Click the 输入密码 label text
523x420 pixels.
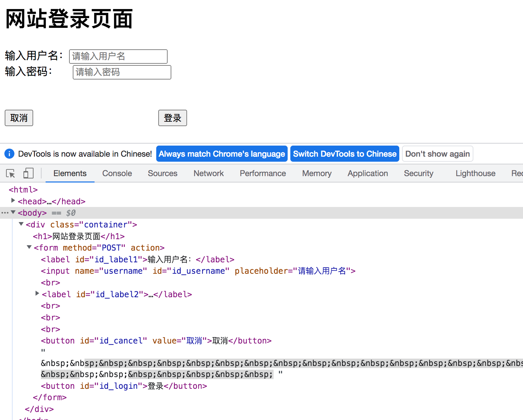[28, 71]
